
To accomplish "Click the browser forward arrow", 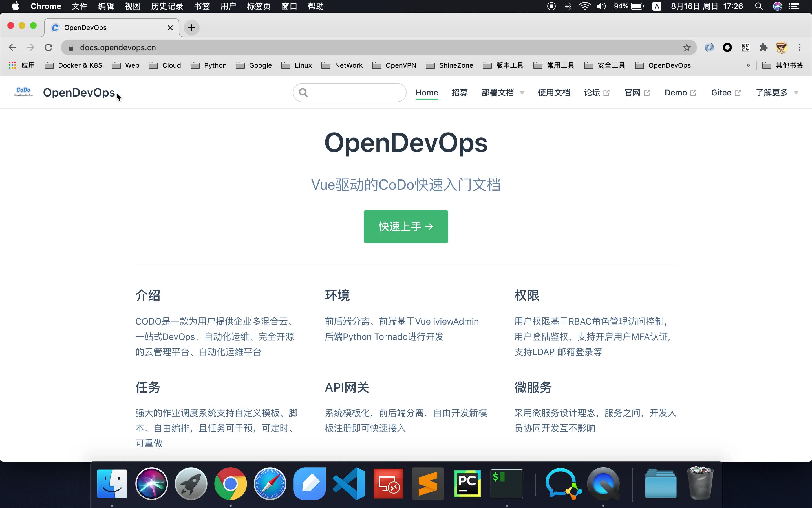I will (30, 47).
